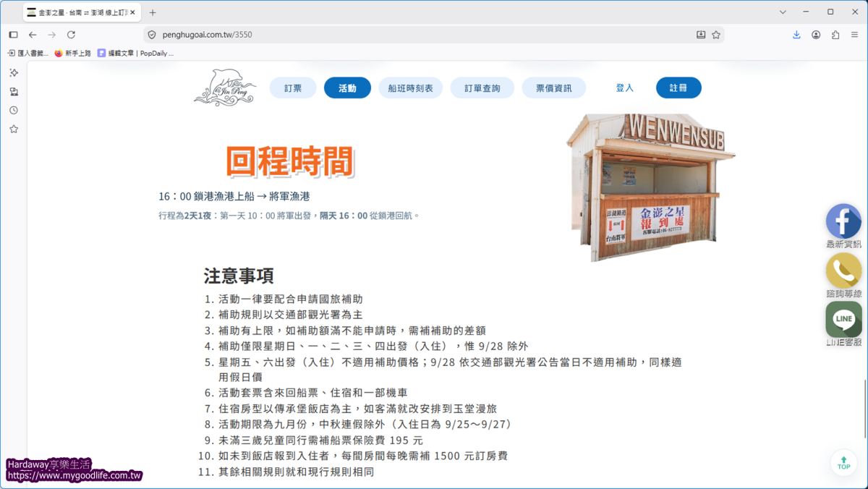
Task: Open the 船班時刻表 menu item
Action: coord(411,88)
